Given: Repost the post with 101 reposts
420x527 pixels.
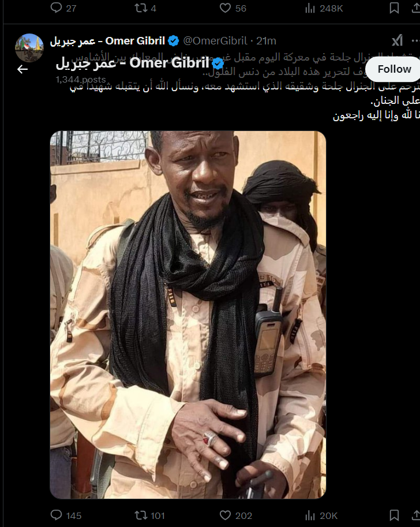Looking at the screenshot, I should point(149,515).
